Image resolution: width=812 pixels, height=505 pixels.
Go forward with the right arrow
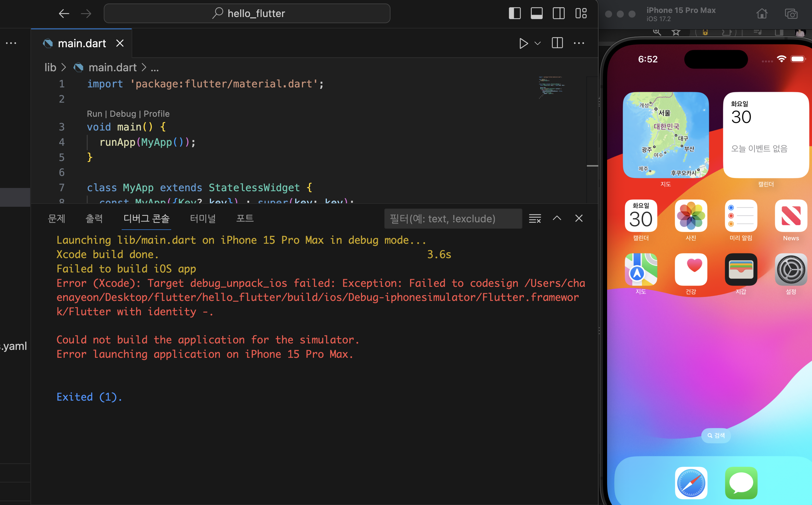click(x=86, y=14)
